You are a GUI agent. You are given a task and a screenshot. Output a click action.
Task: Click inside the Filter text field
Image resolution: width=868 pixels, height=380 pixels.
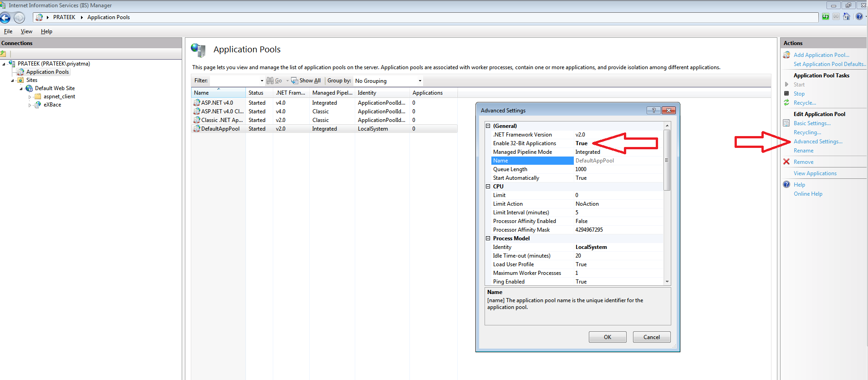tap(234, 81)
